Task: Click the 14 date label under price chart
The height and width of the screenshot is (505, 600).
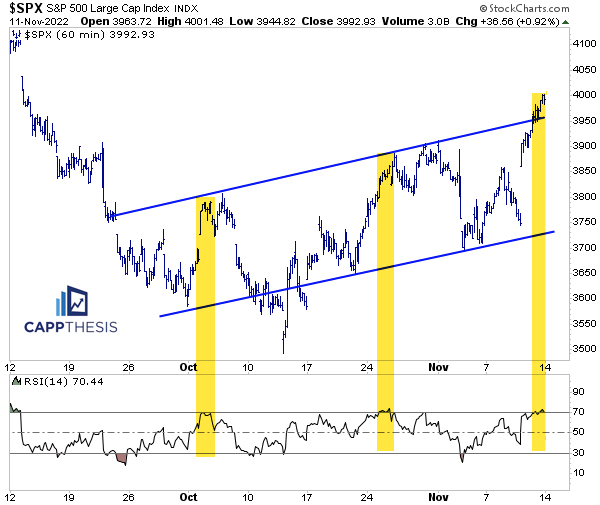Action: pos(545,368)
